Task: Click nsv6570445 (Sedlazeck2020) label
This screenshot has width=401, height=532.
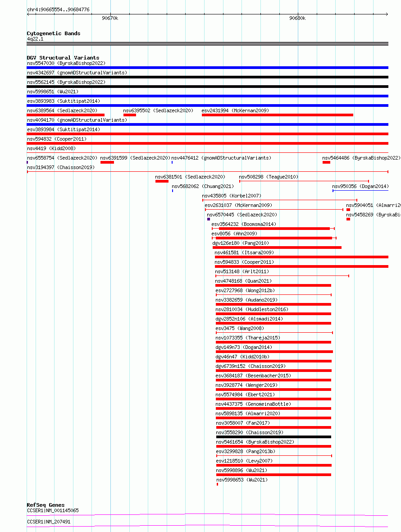Action: pos(242,215)
